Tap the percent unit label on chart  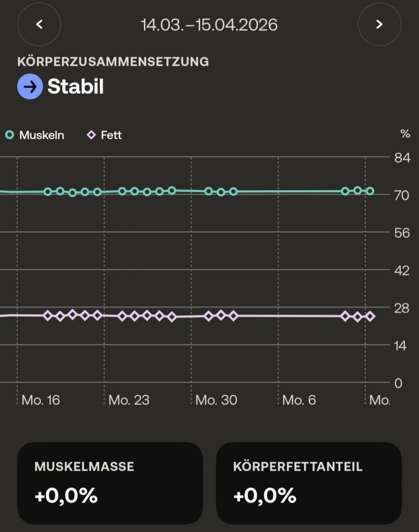pos(405,134)
